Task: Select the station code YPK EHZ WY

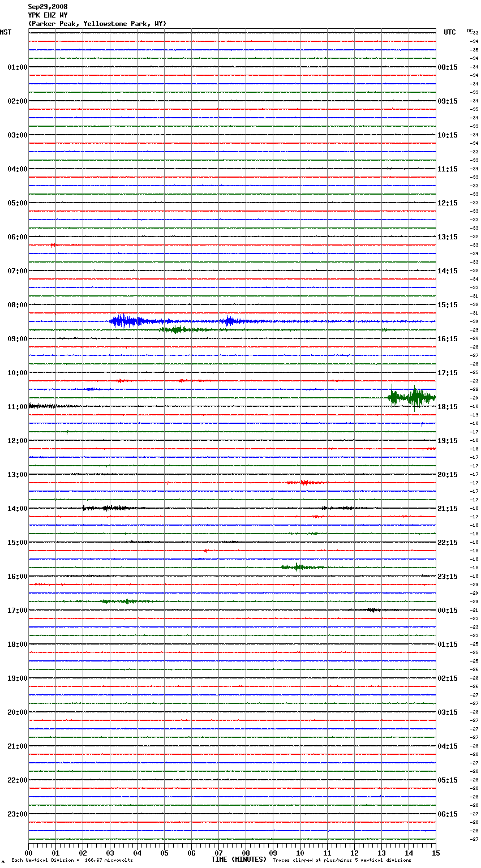Action: (48, 15)
